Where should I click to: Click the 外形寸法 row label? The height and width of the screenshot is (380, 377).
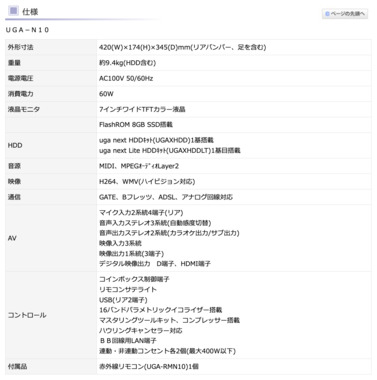click(21, 47)
